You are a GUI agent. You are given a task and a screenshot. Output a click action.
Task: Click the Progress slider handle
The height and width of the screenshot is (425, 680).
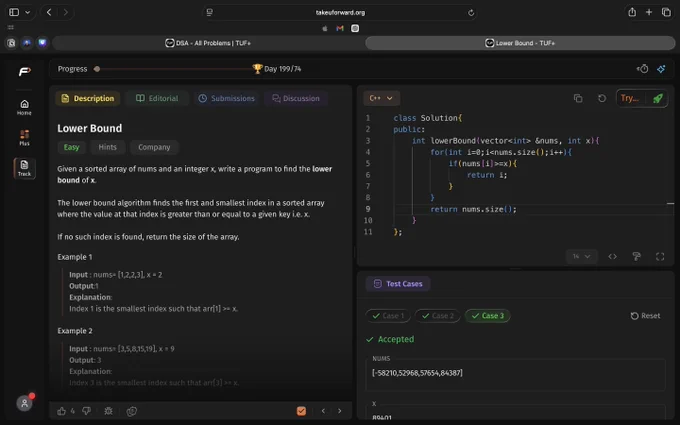click(x=97, y=69)
